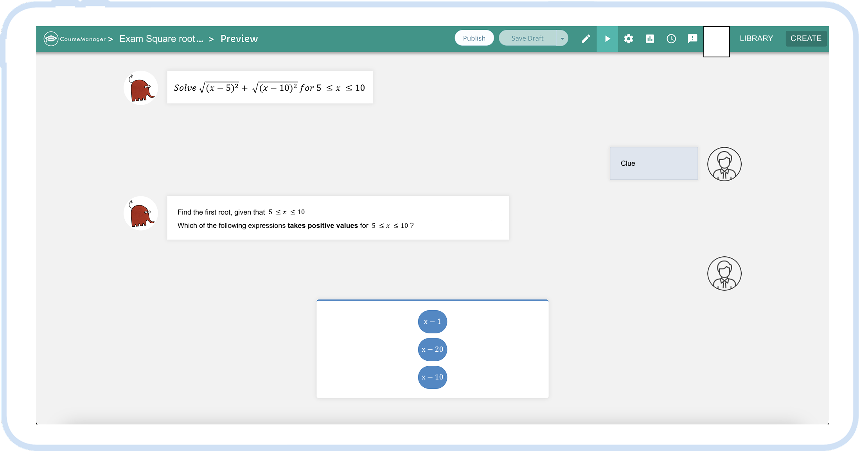Viewport: 868px width, 451px height.
Task: Select the x − 1 answer option
Action: click(x=432, y=322)
